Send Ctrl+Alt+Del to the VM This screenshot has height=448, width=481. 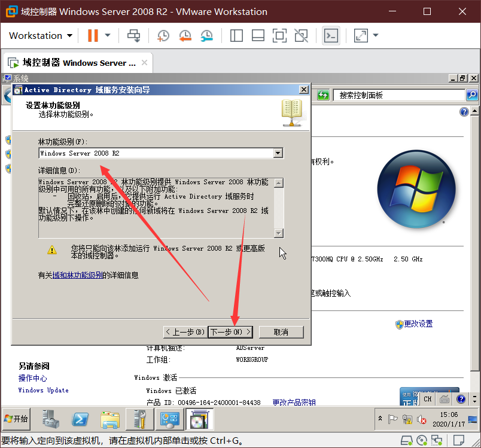(134, 35)
